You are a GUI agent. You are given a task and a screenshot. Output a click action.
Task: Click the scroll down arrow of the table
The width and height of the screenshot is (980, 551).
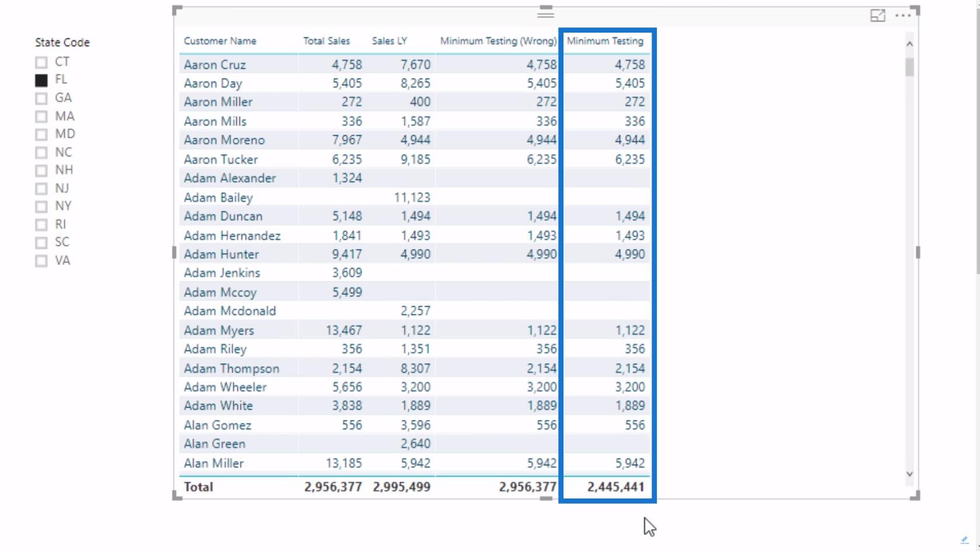pyautogui.click(x=909, y=474)
